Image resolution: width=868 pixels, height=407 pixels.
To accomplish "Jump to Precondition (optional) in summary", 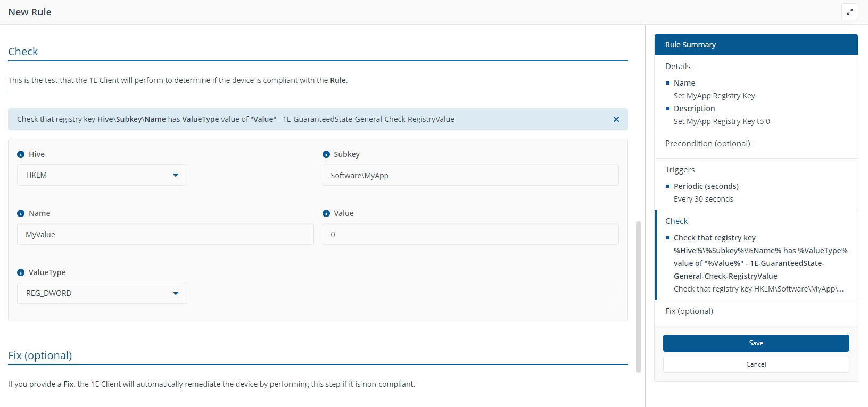I will 707,144.
